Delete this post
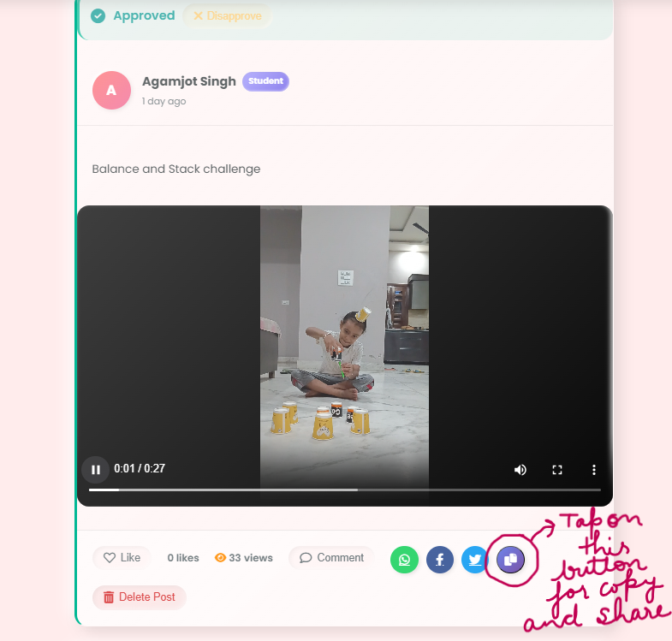 click(x=139, y=597)
